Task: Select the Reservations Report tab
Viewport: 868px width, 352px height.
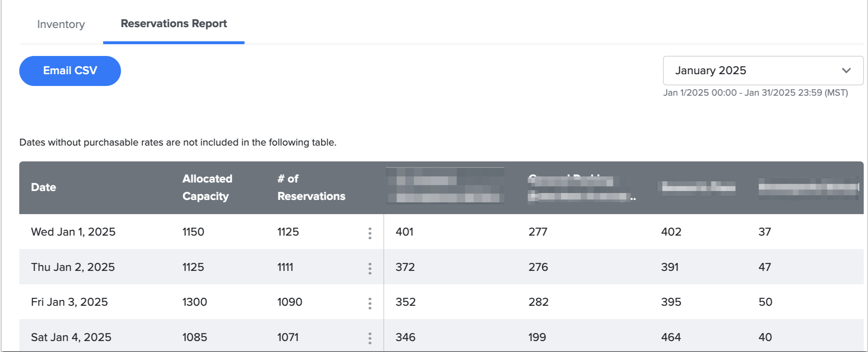Action: click(173, 24)
